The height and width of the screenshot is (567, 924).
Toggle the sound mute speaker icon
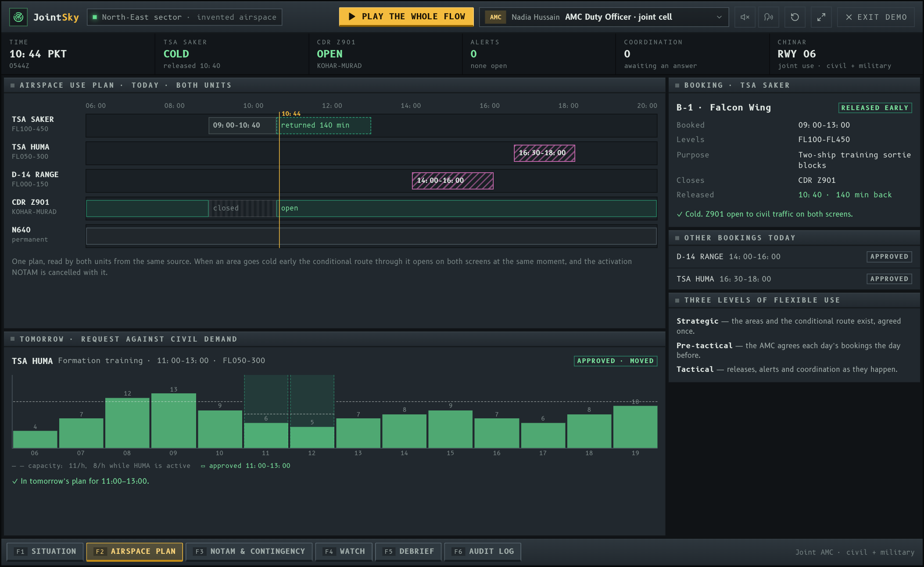(745, 17)
